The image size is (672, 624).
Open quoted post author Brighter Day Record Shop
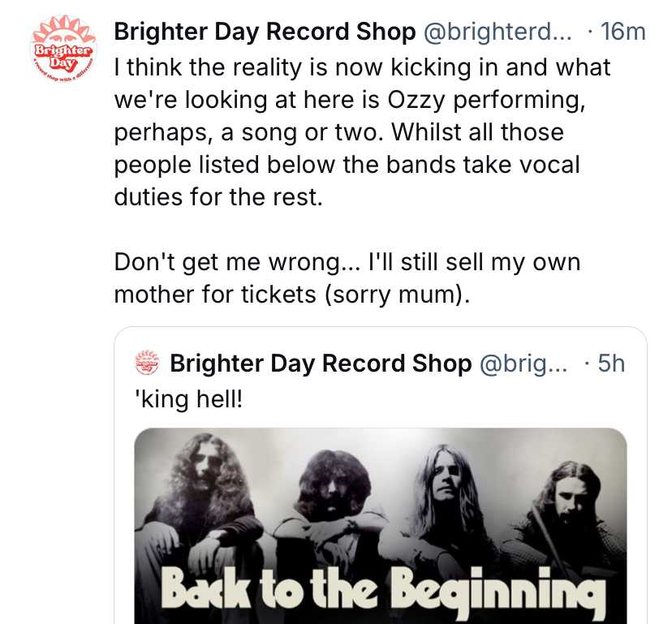[321, 364]
